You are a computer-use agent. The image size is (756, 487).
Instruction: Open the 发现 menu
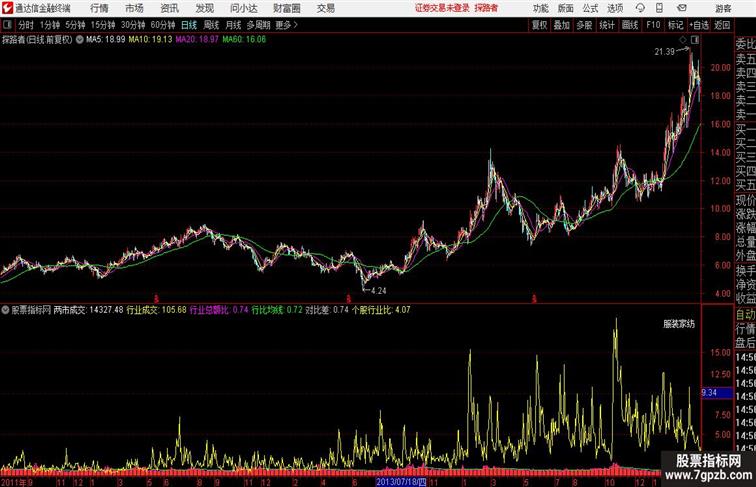tap(204, 8)
